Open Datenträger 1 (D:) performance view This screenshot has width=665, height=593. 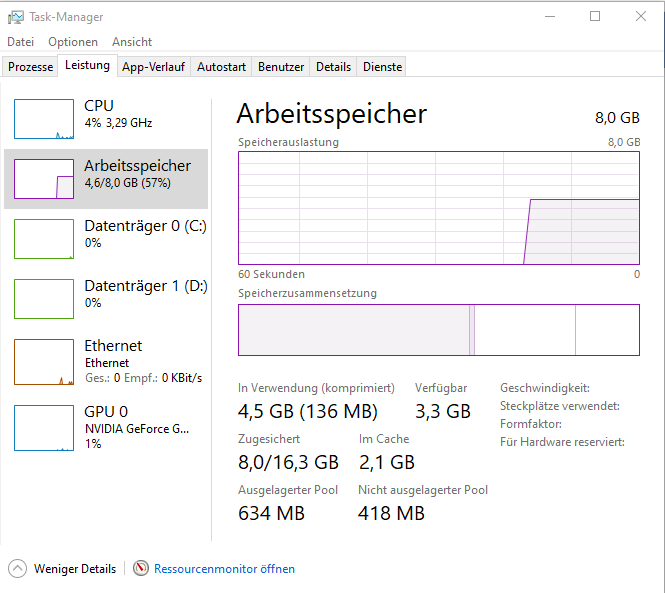(x=106, y=299)
